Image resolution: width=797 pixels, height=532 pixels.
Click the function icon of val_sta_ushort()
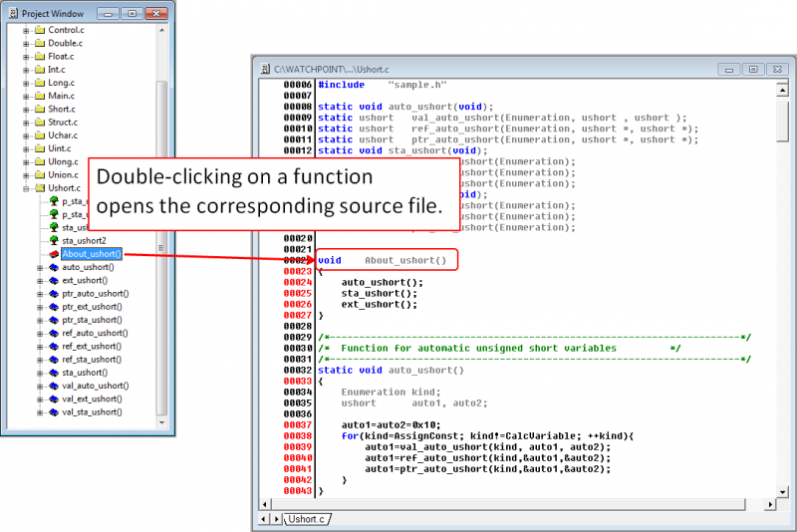(x=54, y=412)
